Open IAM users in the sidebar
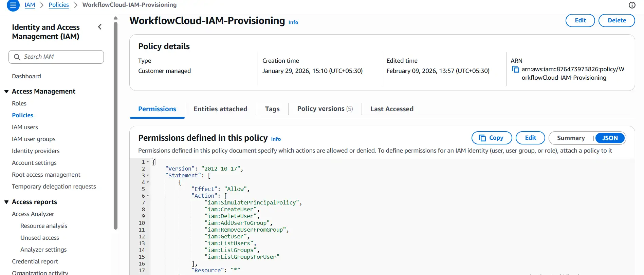The width and height of the screenshot is (644, 275). [x=25, y=127]
